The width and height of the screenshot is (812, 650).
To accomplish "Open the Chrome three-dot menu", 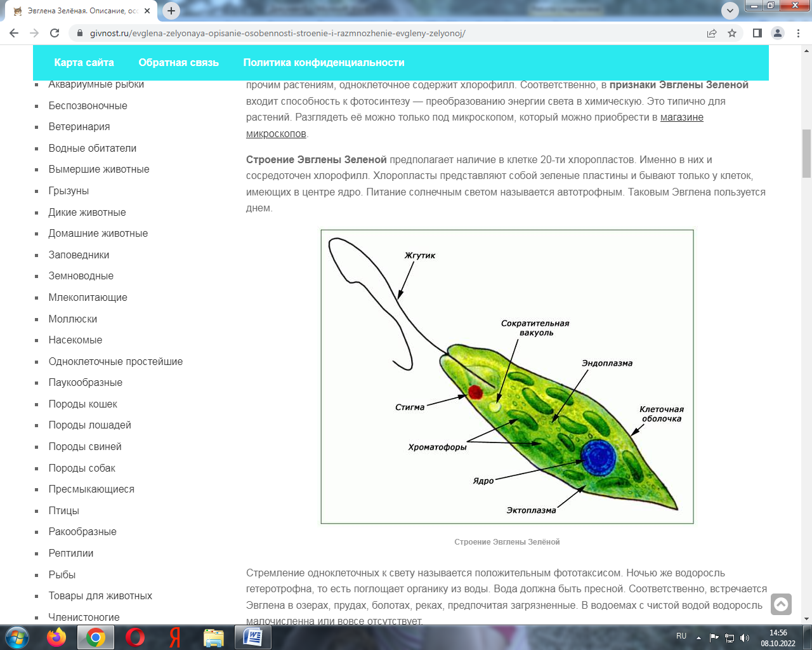I will tap(798, 33).
